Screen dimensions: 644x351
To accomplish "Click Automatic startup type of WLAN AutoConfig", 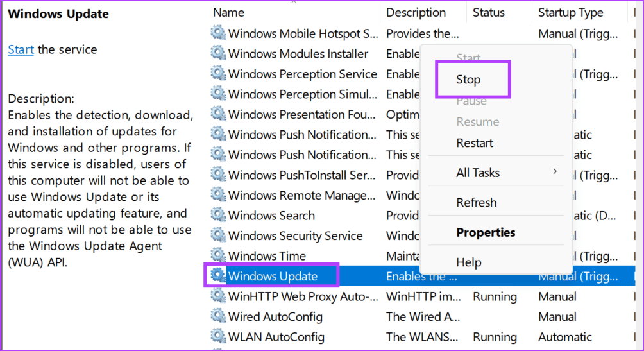I will pos(564,337).
